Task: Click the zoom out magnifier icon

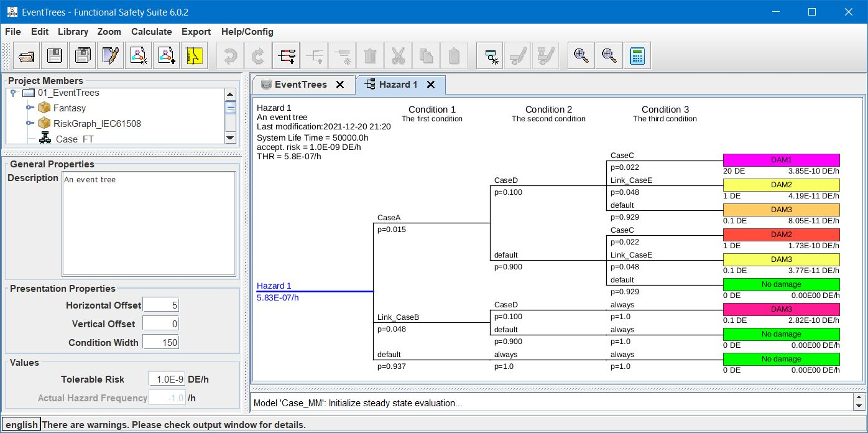Action: click(609, 56)
